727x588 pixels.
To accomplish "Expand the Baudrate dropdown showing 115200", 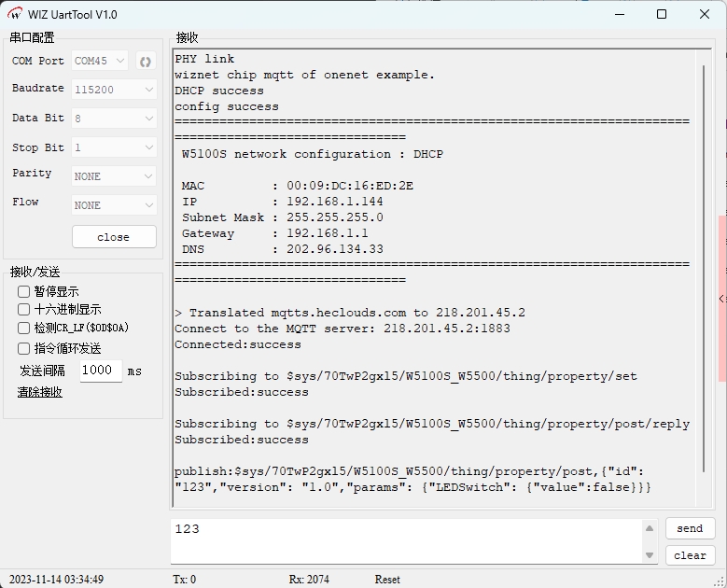I will point(114,90).
